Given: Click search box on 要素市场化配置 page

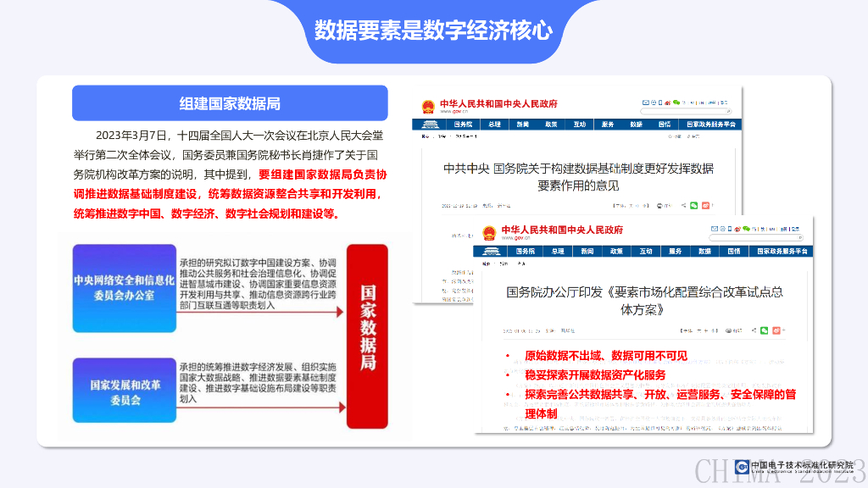Looking at the screenshot, I should click(756, 237).
